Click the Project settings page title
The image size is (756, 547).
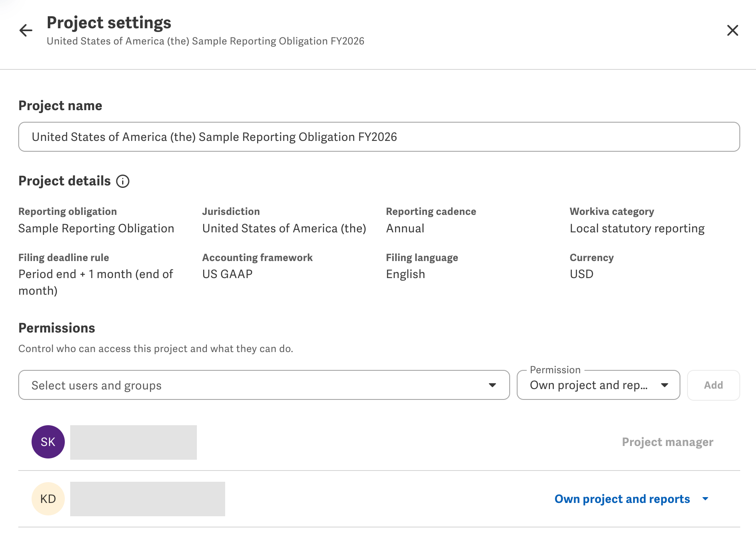point(109,22)
